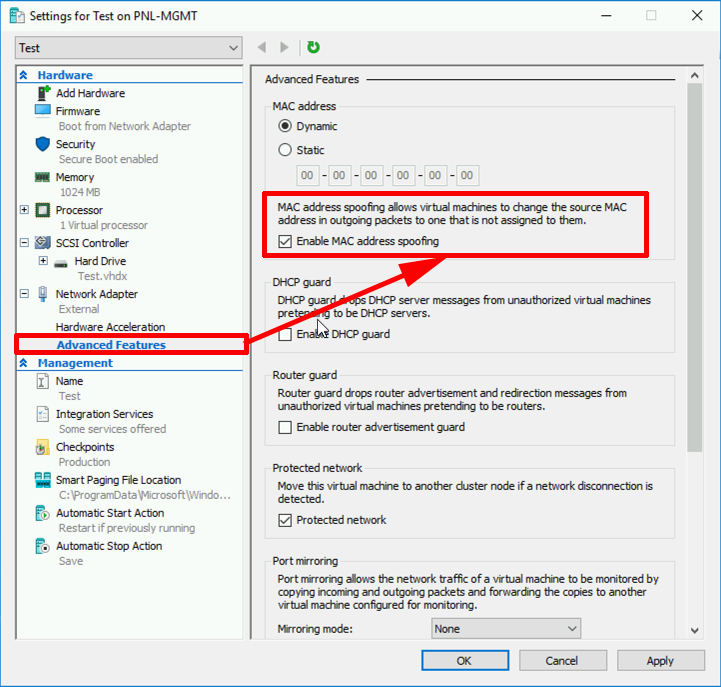Screen dimensions: 721x687
Task: Collapse the SCSI Controller node
Action: tap(24, 242)
